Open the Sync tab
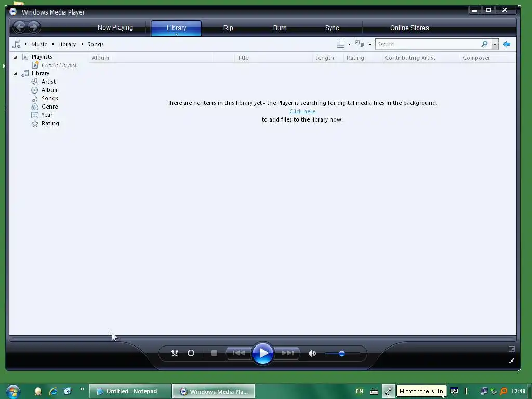The image size is (532, 399). (332, 28)
